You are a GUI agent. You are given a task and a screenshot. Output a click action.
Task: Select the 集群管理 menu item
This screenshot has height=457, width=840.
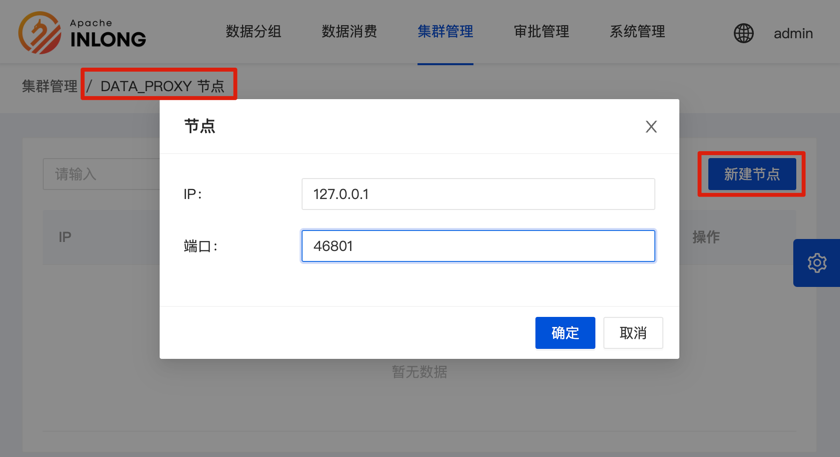point(445,32)
